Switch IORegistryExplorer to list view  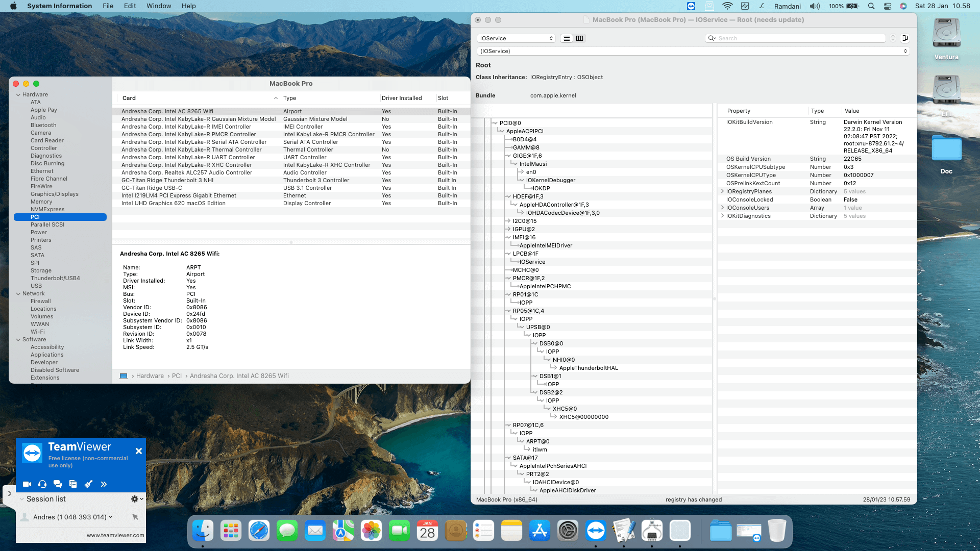(567, 38)
